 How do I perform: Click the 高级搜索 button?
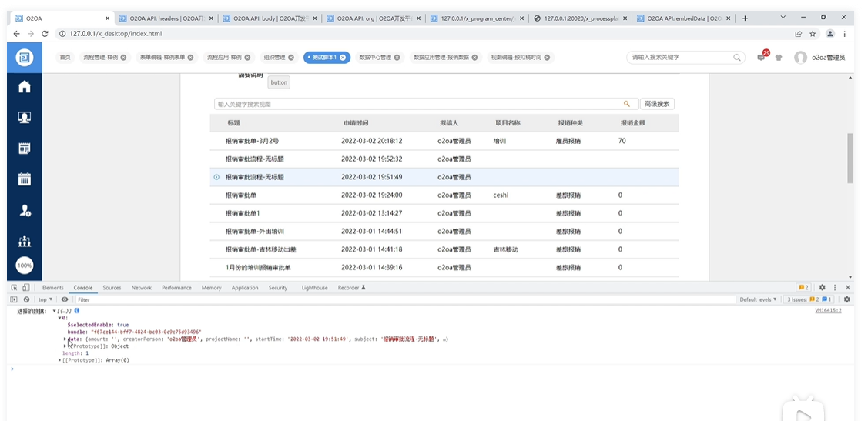tap(657, 104)
